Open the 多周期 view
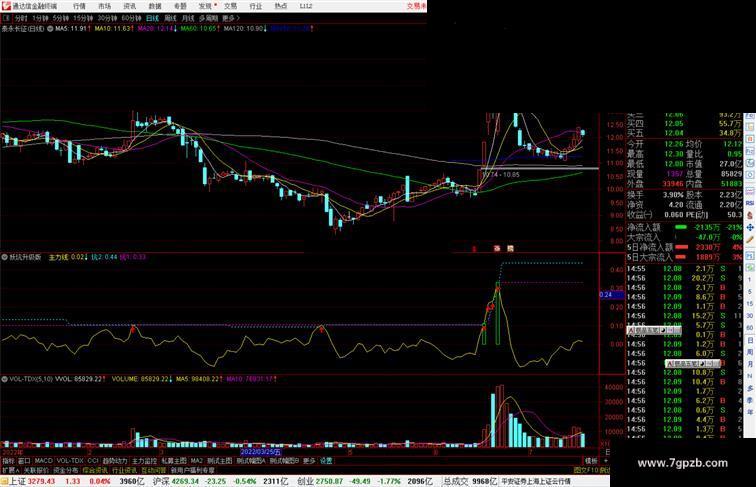This screenshot has height=487, width=756. pyautogui.click(x=208, y=18)
